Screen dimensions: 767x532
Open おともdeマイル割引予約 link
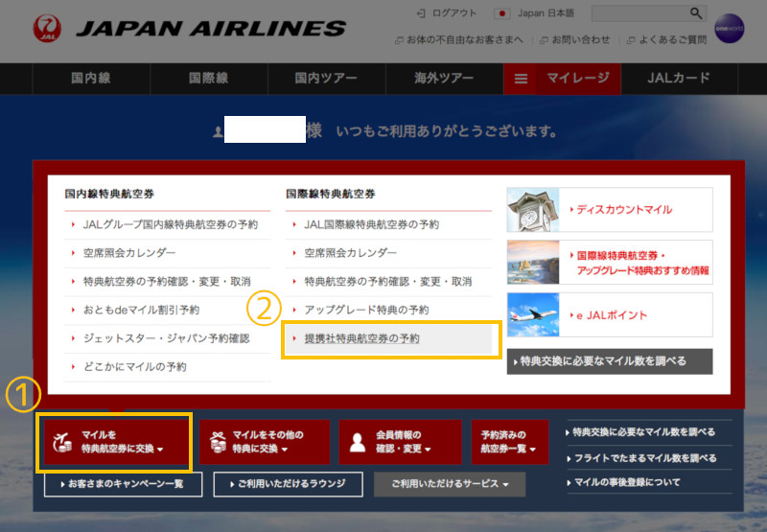coord(141,310)
